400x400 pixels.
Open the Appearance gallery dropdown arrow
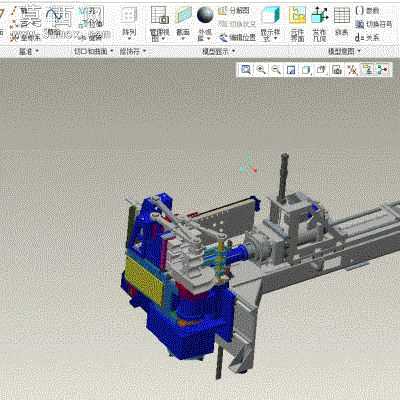pos(209,39)
